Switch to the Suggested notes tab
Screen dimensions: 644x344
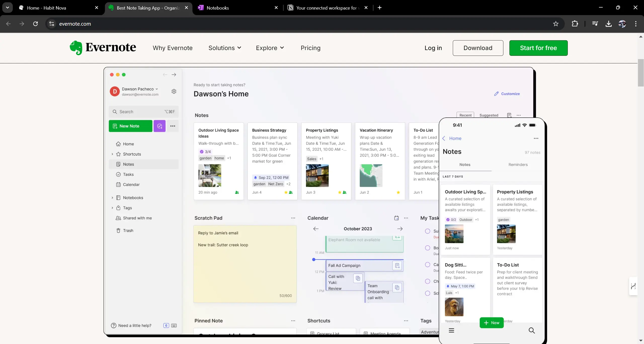coord(489,115)
